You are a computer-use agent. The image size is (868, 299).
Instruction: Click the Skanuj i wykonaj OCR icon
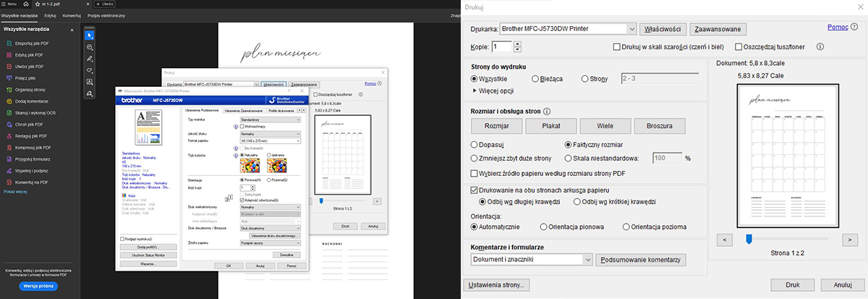pyautogui.click(x=9, y=113)
